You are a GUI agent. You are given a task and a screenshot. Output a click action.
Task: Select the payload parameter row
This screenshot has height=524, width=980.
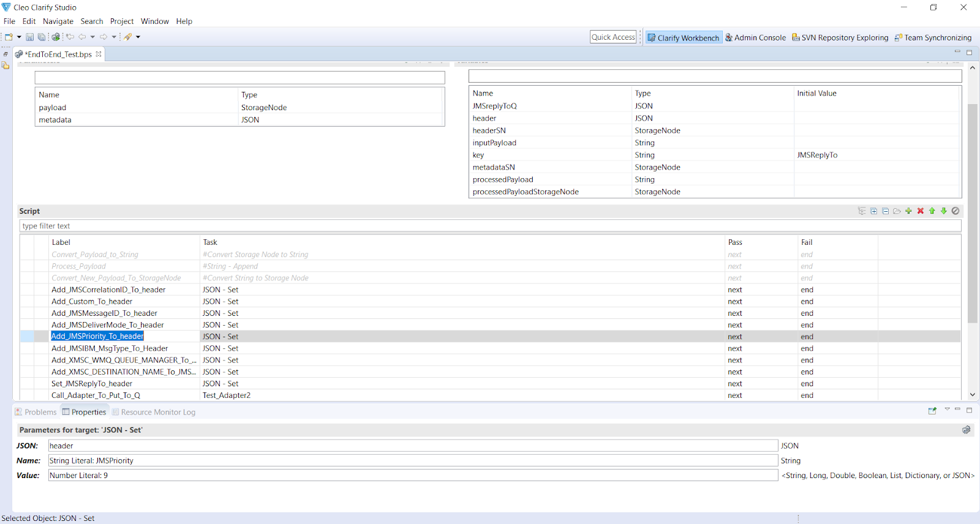tap(239, 108)
